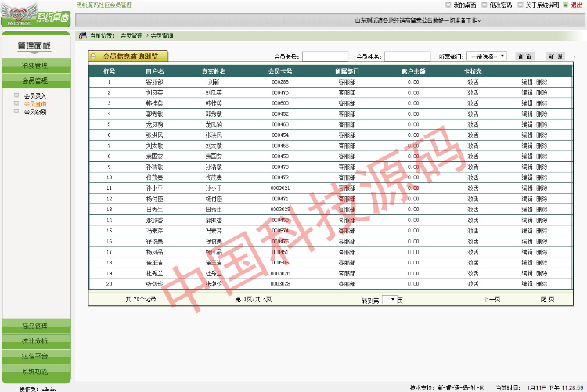Open 会员查询 in the sidebar
587x392 pixels.
tap(34, 104)
